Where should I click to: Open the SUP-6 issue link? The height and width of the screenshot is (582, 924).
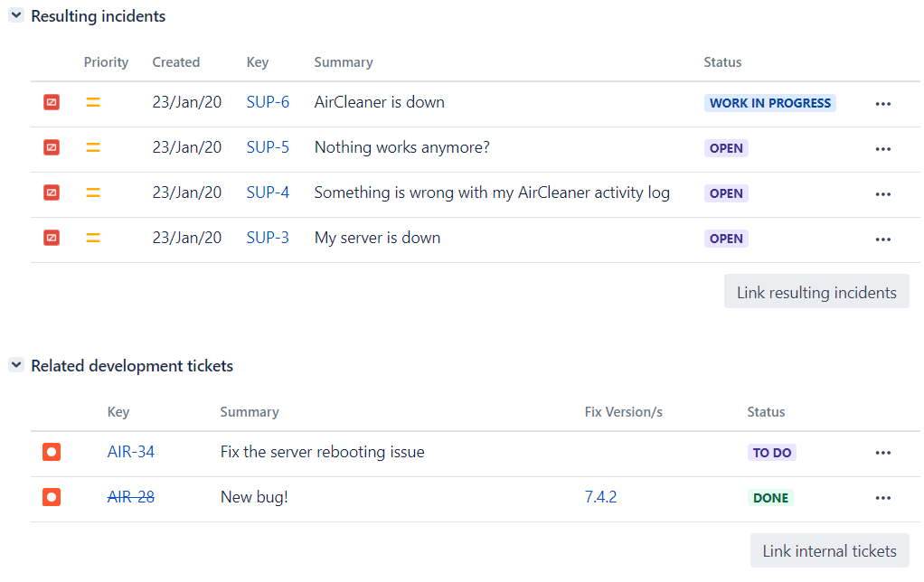(x=268, y=103)
